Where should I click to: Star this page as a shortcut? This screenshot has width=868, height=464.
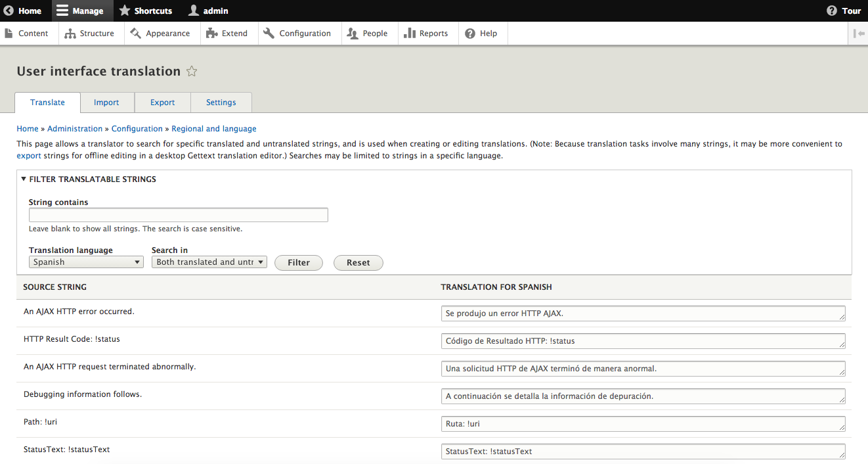tap(192, 72)
